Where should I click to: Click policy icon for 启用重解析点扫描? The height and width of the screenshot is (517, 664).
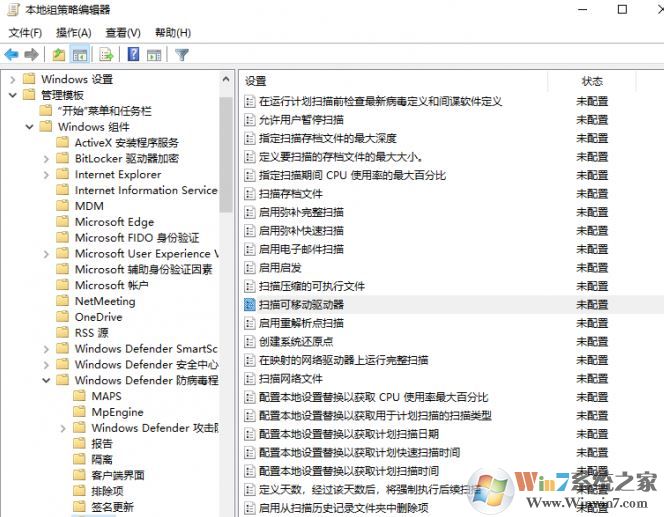pos(250,323)
